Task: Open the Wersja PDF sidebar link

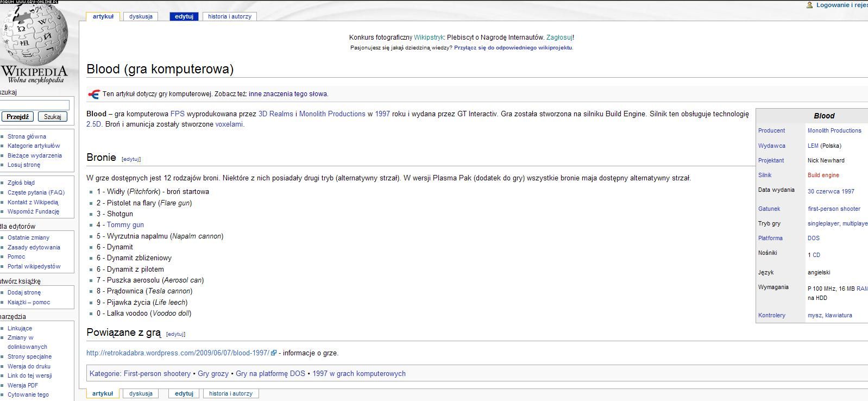Action: tap(23, 385)
